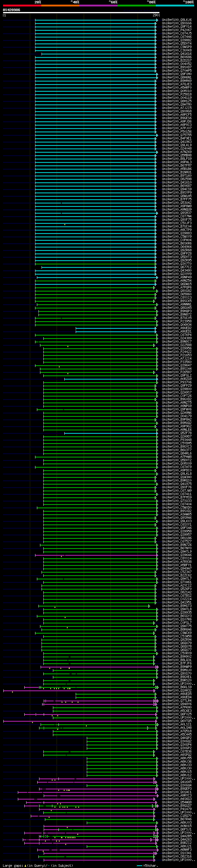Image resolution: width=197 pixels, height=868 pixels.
Task: Click the purple alignment bar for UniRef100_Q39646
Action: coord(96,555)
